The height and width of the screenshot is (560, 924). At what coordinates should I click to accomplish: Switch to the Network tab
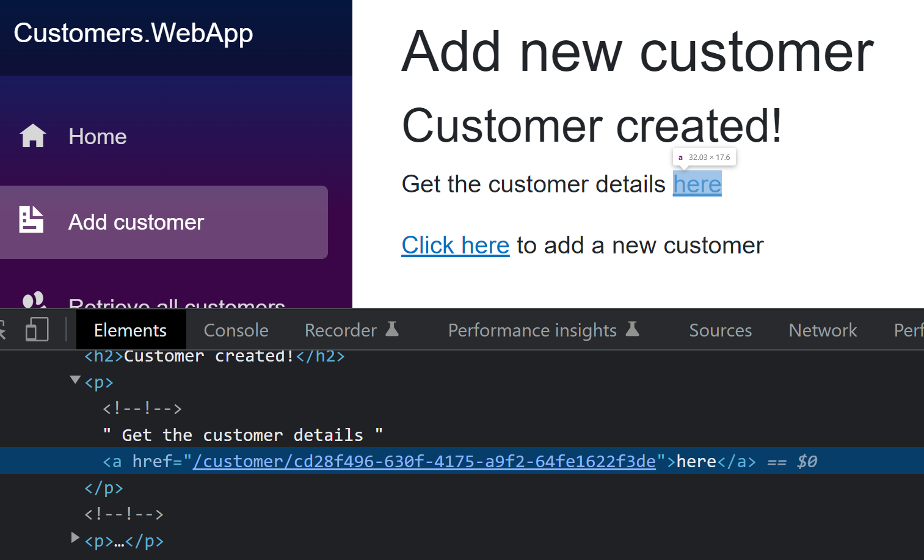coord(823,330)
